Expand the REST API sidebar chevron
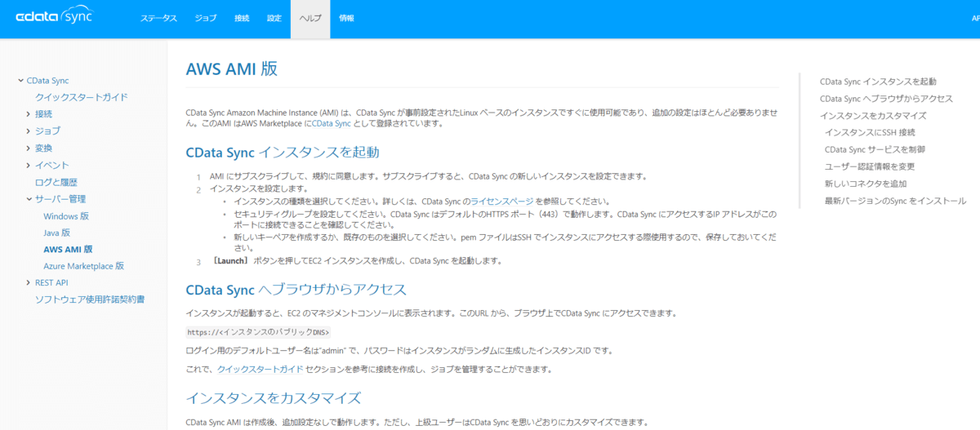 tap(29, 282)
